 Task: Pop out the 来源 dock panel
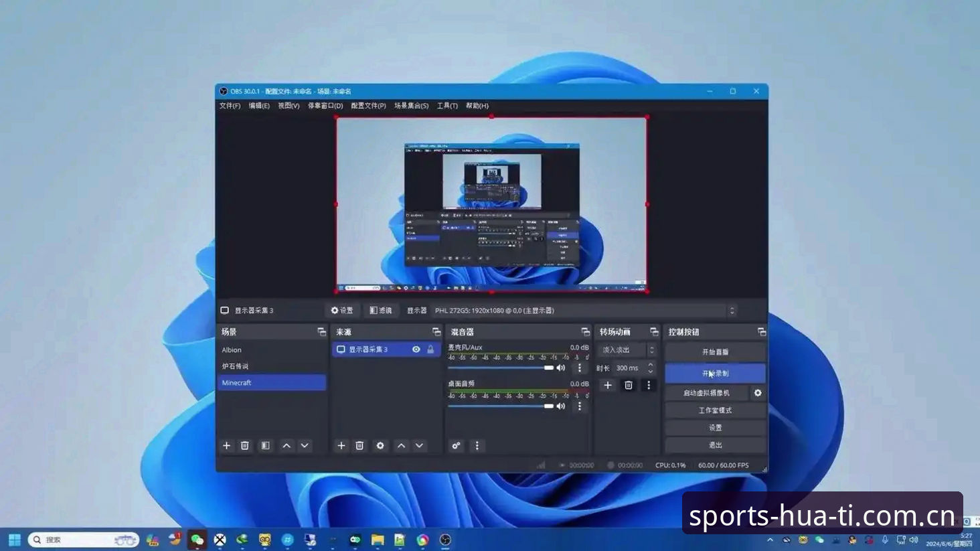tap(436, 332)
